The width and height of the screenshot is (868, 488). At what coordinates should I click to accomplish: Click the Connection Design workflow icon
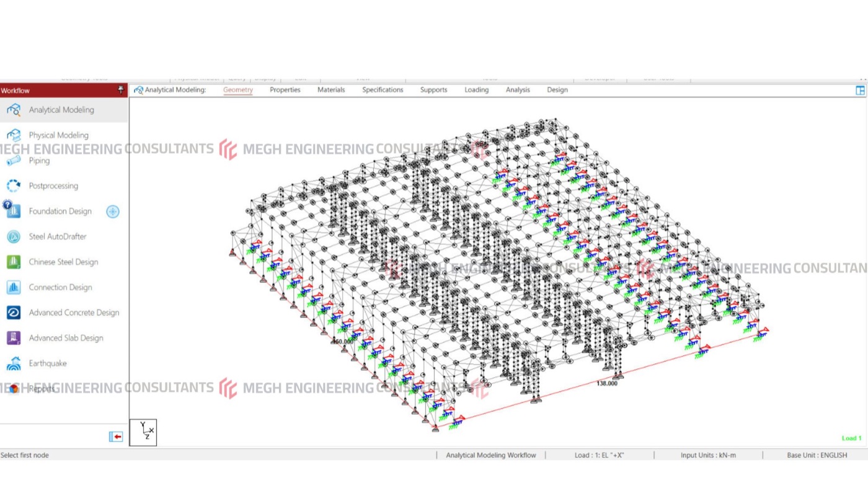14,288
